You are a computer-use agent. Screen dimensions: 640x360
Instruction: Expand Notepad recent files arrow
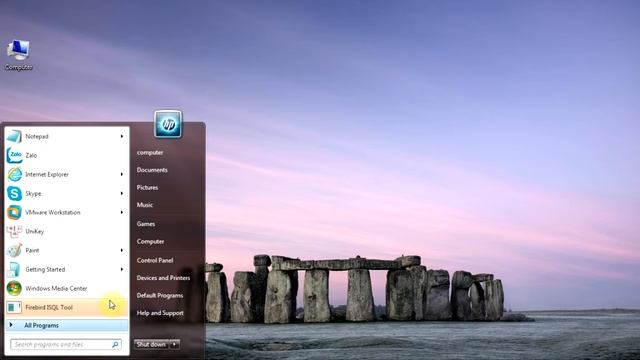click(122, 136)
